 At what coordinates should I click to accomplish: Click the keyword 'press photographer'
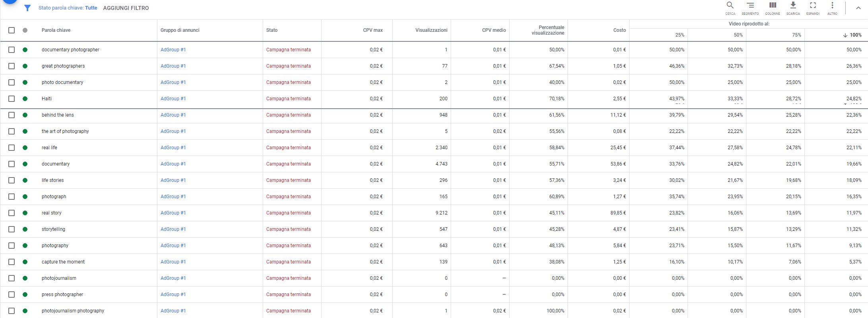point(62,295)
